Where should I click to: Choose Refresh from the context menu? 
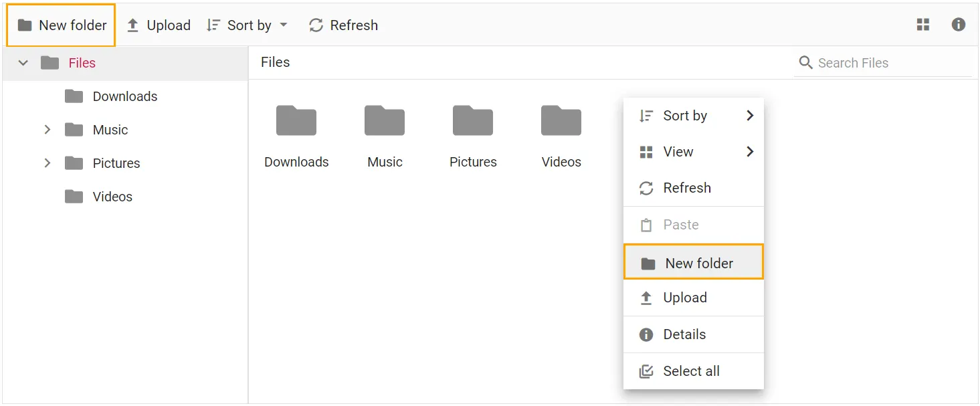694,188
